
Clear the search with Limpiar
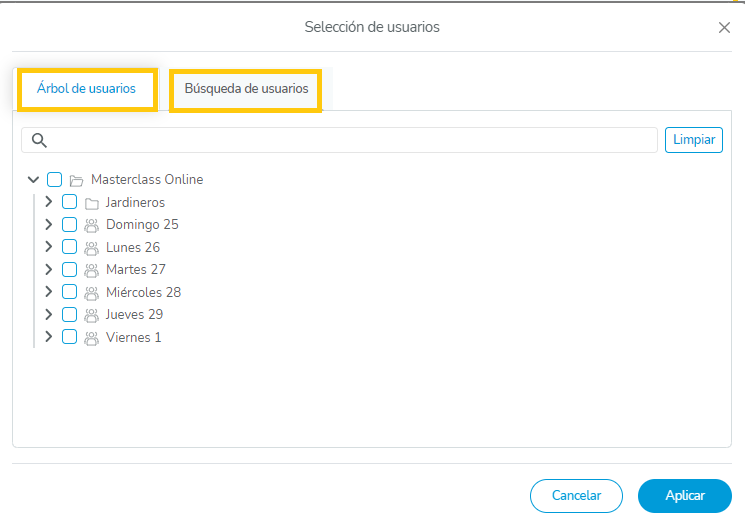693,140
